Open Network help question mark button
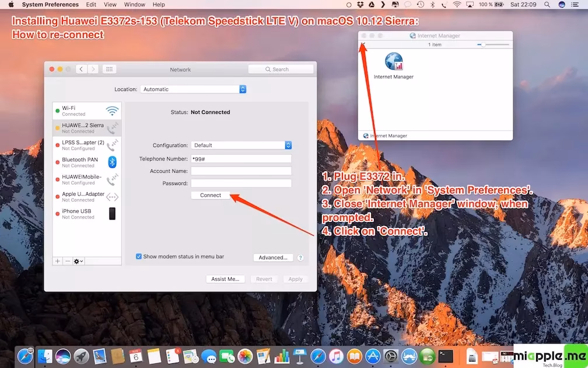The image size is (588, 368). 300,258
